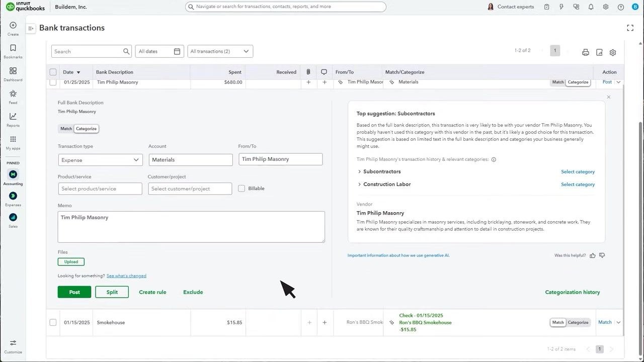Image resolution: width=644 pixels, height=362 pixels.
Task: Collapse the navigation menu toggle
Action: tap(31, 28)
